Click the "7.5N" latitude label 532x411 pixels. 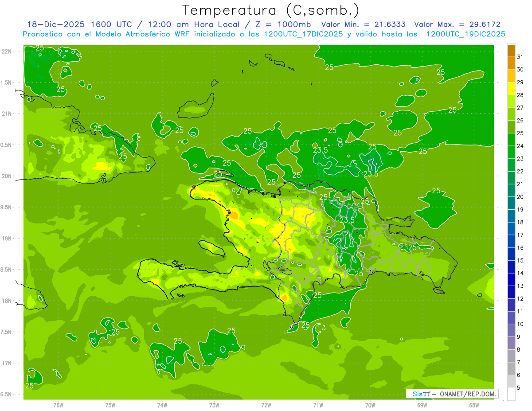pyautogui.click(x=6, y=332)
